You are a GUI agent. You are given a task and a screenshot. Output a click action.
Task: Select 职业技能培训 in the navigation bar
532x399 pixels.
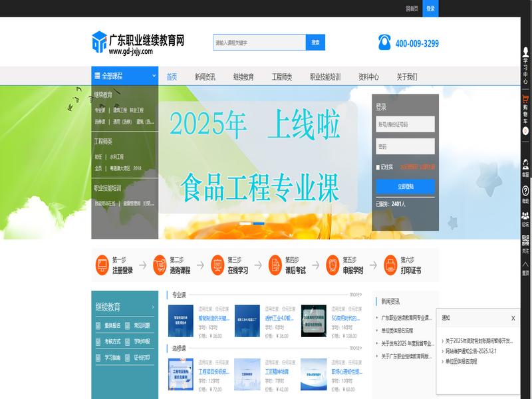(x=325, y=76)
